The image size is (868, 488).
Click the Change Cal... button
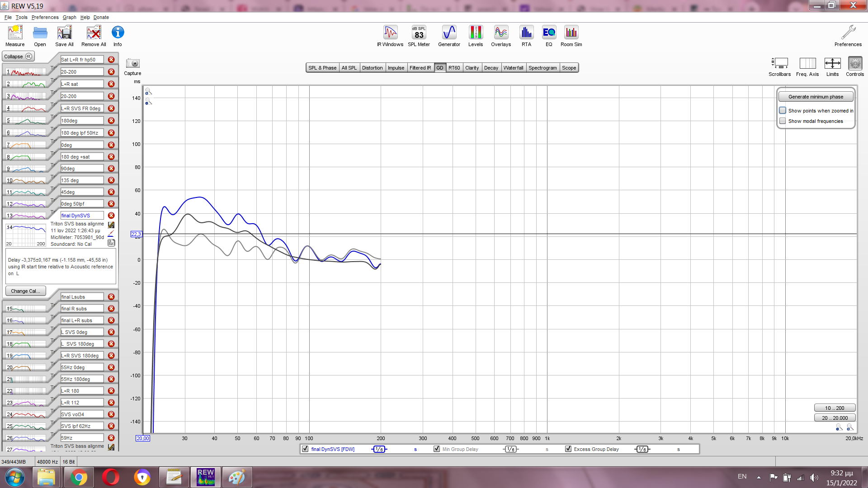pyautogui.click(x=25, y=291)
